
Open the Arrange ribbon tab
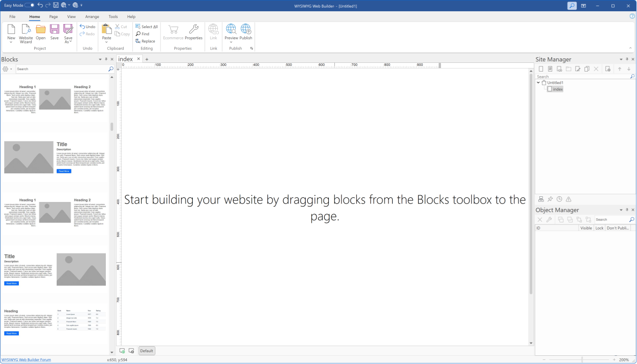pyautogui.click(x=93, y=17)
